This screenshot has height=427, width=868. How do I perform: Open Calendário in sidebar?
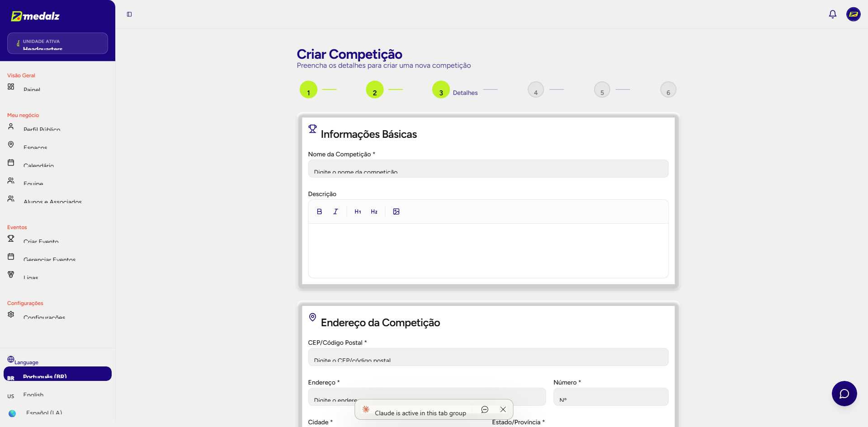pos(57,163)
